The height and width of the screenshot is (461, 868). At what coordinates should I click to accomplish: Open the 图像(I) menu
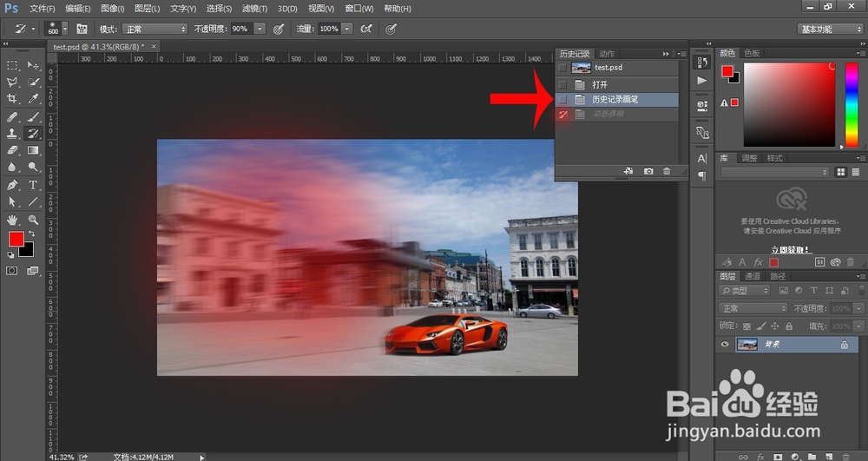tap(112, 9)
